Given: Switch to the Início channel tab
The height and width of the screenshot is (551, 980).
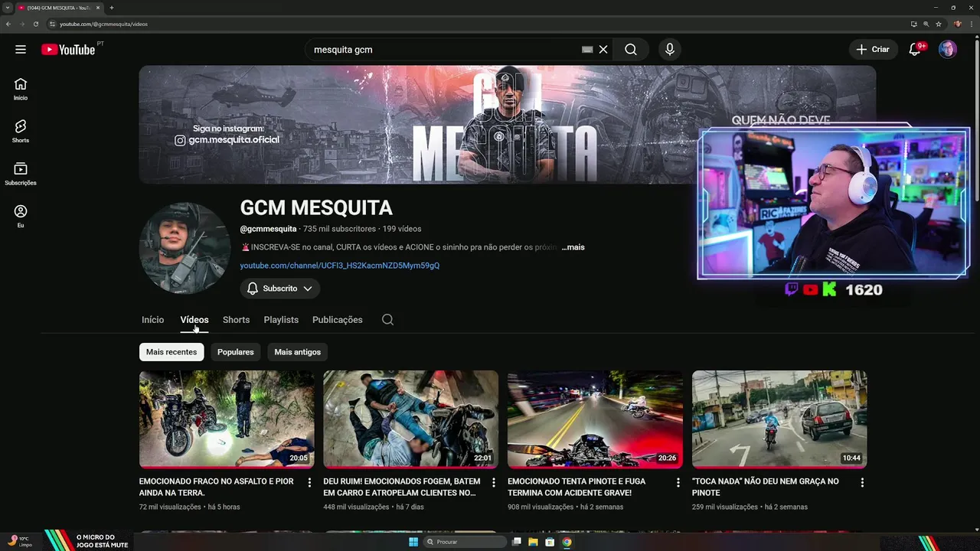Looking at the screenshot, I should tap(152, 320).
